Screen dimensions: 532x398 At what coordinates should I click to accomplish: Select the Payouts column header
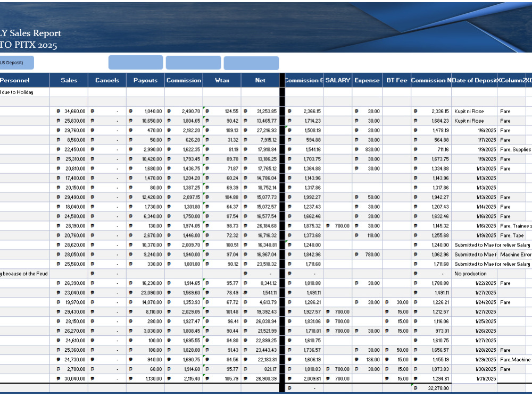pyautogui.click(x=146, y=80)
